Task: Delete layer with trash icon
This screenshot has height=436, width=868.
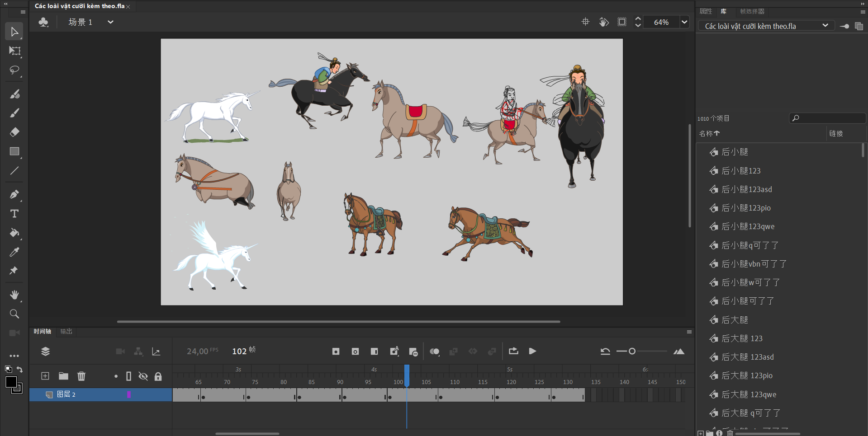Action: (x=81, y=376)
